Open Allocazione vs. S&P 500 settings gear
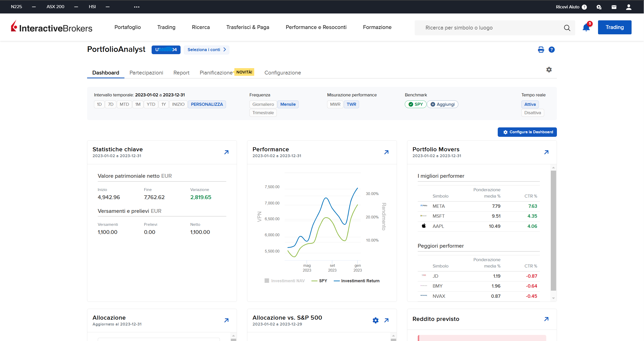This screenshot has width=644, height=341. pos(376,320)
